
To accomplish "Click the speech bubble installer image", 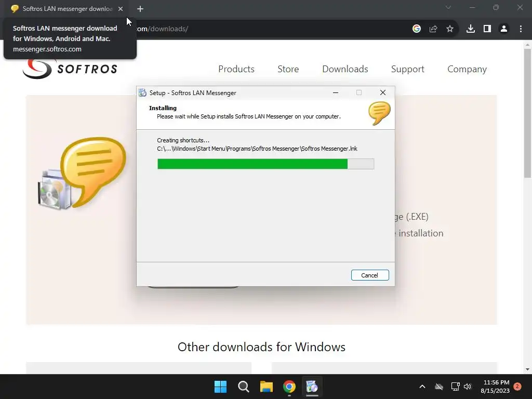I will pyautogui.click(x=82, y=174).
